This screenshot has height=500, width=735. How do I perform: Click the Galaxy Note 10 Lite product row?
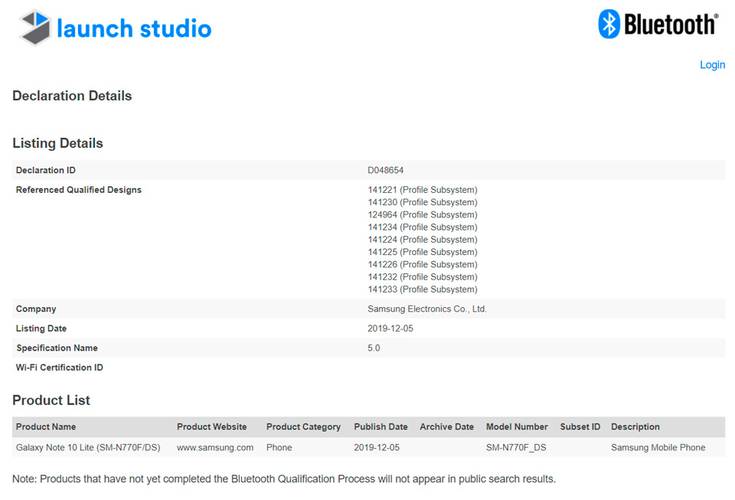click(368, 448)
